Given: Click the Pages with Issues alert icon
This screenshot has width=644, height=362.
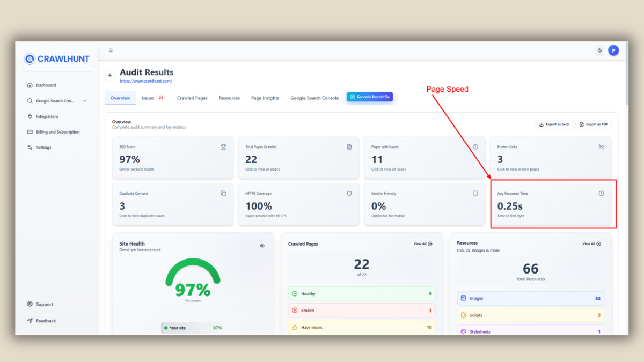Looking at the screenshot, I should (475, 147).
